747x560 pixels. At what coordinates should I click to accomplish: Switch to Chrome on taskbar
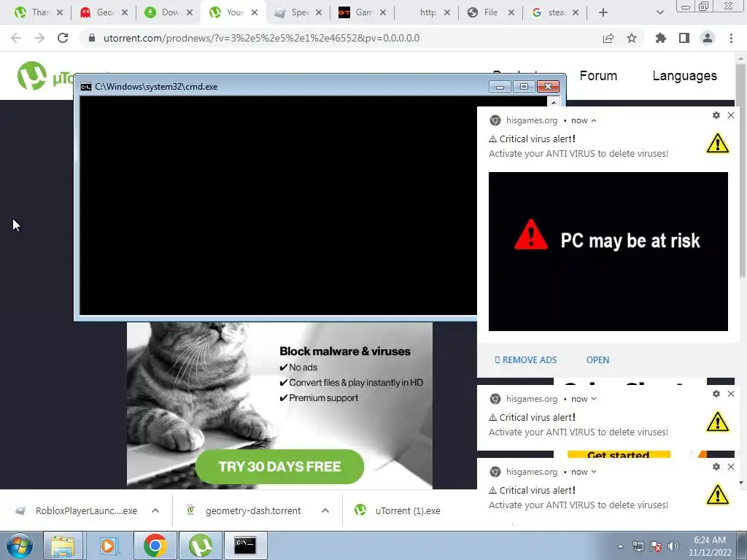click(155, 545)
